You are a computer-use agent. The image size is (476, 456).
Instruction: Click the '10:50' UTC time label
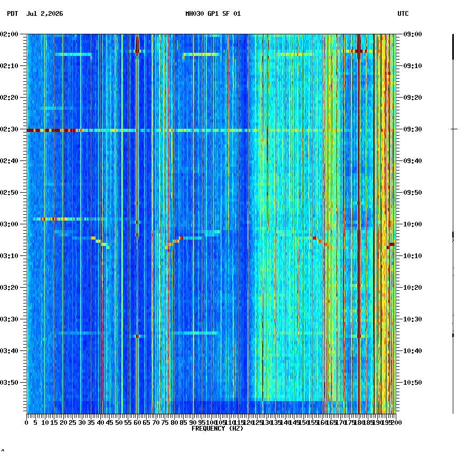coord(413,382)
